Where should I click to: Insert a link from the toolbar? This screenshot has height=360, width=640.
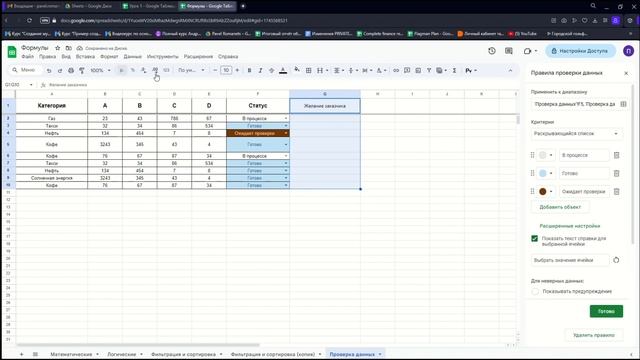pos(396,71)
